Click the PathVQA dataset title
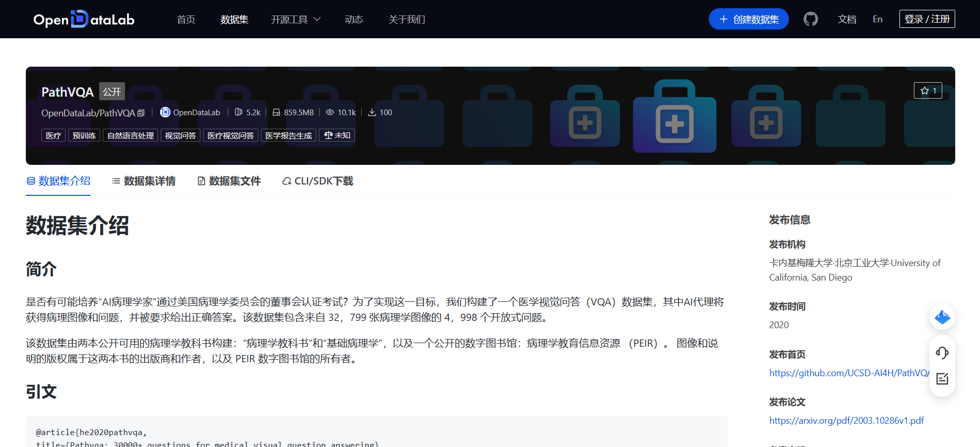The height and width of the screenshot is (447, 980). pyautogui.click(x=68, y=92)
